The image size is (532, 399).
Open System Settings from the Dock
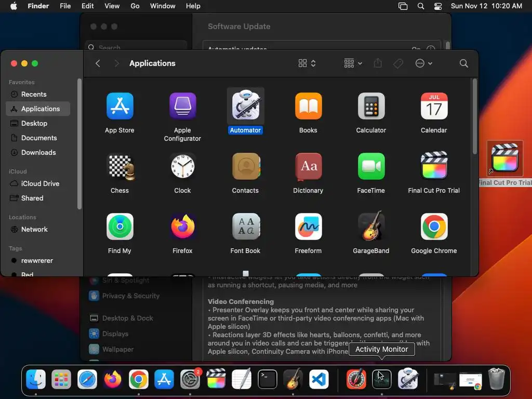190,379
